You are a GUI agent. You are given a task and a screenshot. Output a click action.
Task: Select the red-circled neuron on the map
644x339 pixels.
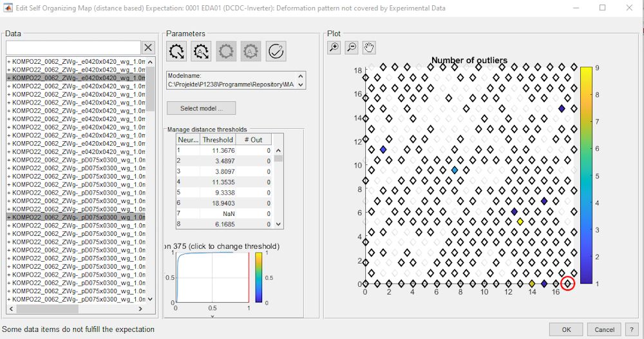[567, 284]
